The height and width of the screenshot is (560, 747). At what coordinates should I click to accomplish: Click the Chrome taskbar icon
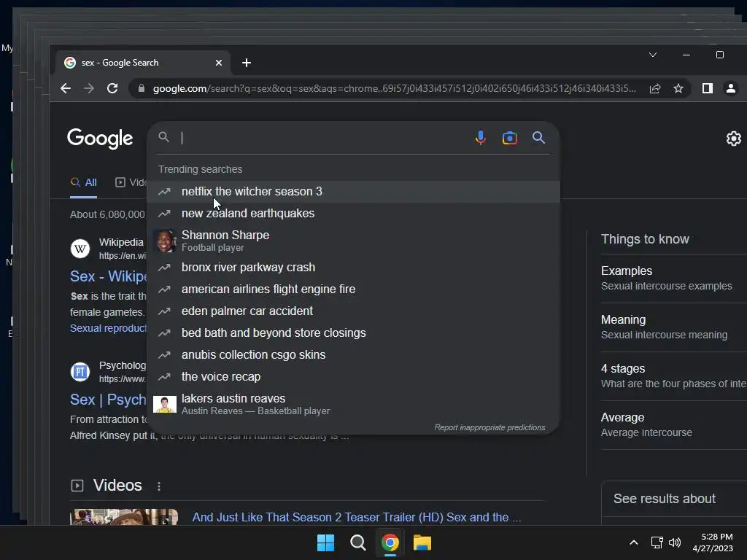click(390, 542)
